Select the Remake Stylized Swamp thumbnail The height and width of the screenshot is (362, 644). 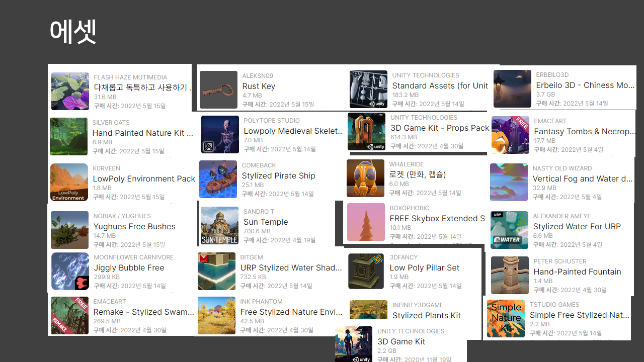pyautogui.click(x=69, y=316)
